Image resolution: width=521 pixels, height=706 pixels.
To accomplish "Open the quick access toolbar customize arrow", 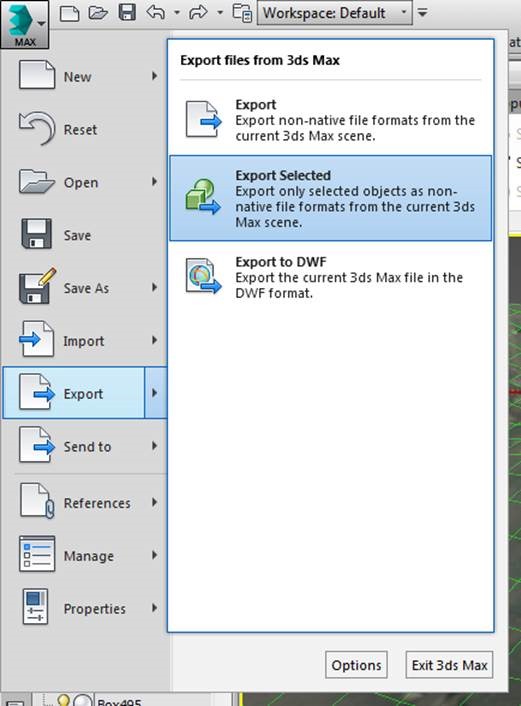I will (422, 13).
